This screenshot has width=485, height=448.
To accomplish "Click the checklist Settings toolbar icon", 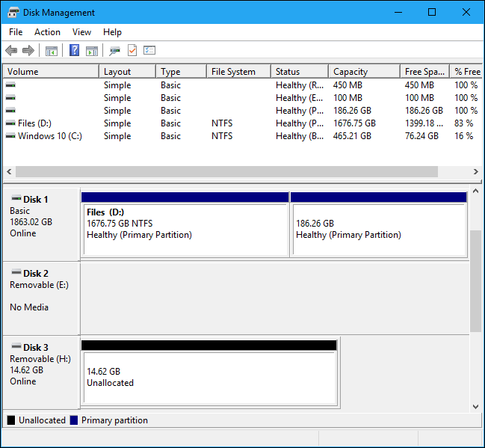I will click(x=149, y=51).
